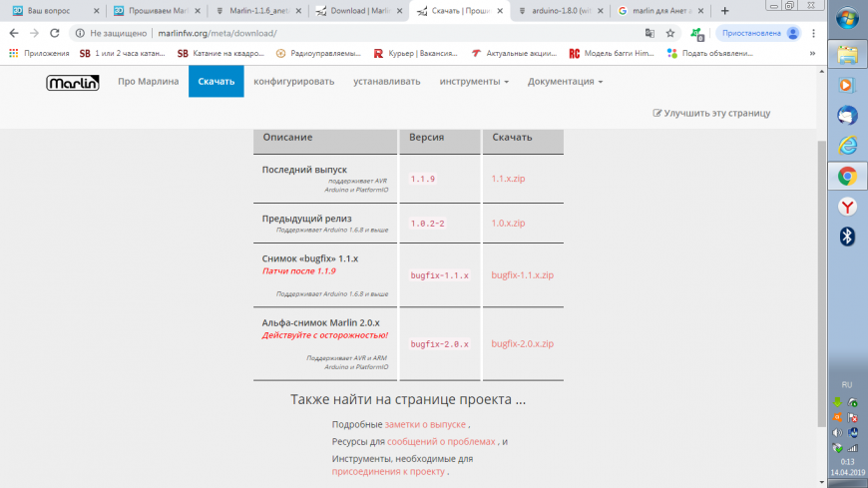Image resolution: width=868 pixels, height=488 pixels.
Task: Go back using the browser back arrow
Action: click(x=14, y=33)
